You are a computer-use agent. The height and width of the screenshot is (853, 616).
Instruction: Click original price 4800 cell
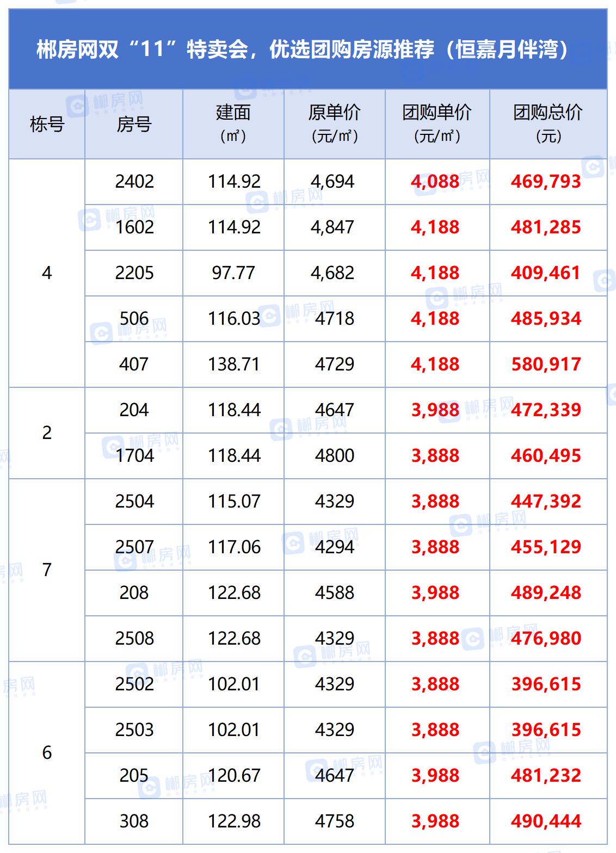point(334,456)
